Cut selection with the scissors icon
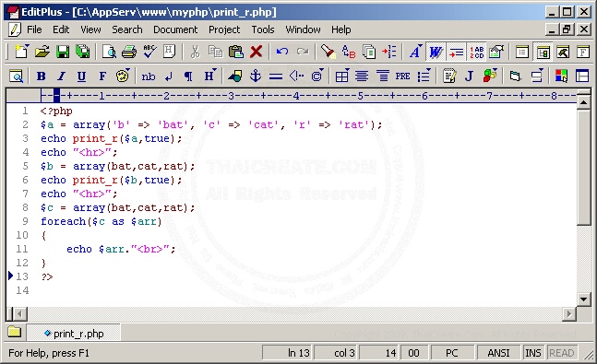The width and height of the screenshot is (597, 364). (x=195, y=52)
